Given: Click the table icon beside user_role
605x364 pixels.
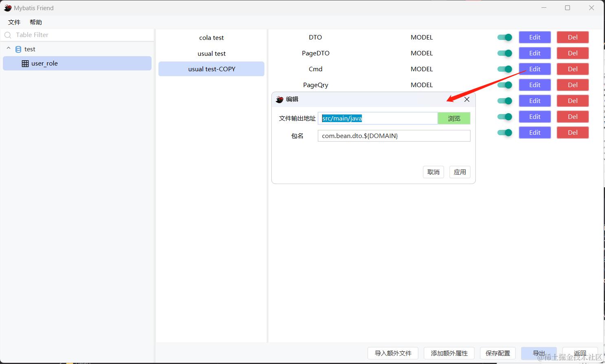Looking at the screenshot, I should click(25, 64).
